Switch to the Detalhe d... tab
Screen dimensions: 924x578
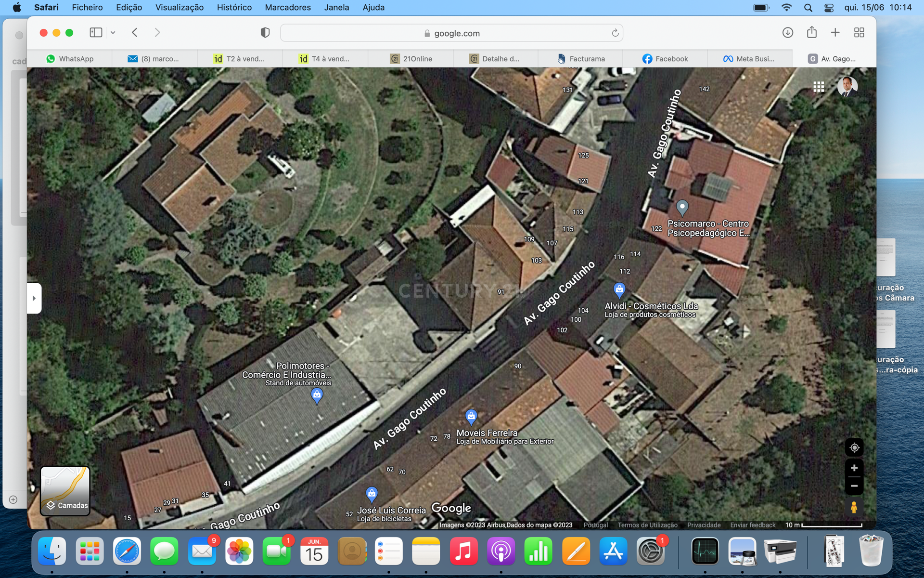click(x=495, y=59)
